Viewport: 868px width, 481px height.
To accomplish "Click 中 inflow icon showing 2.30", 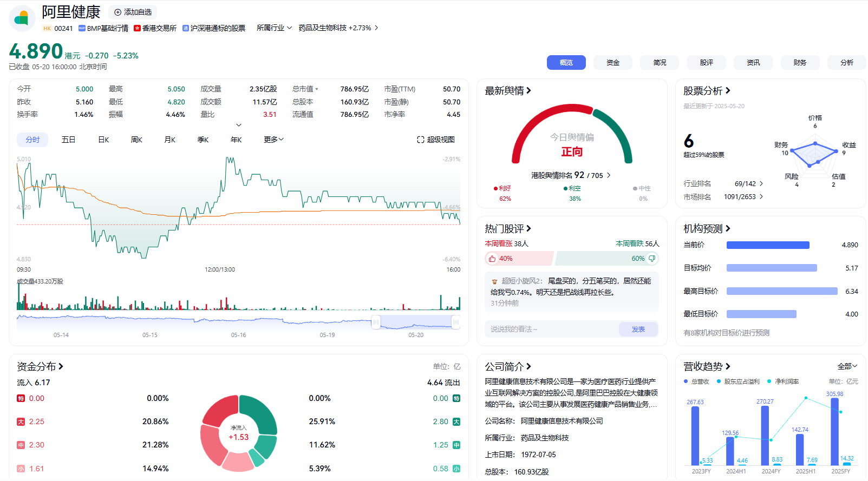I will tap(21, 445).
